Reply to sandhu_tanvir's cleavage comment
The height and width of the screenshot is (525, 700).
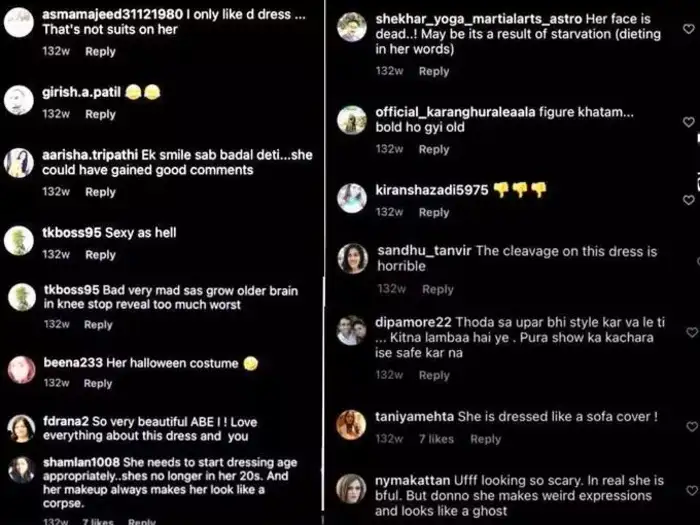[x=437, y=289]
